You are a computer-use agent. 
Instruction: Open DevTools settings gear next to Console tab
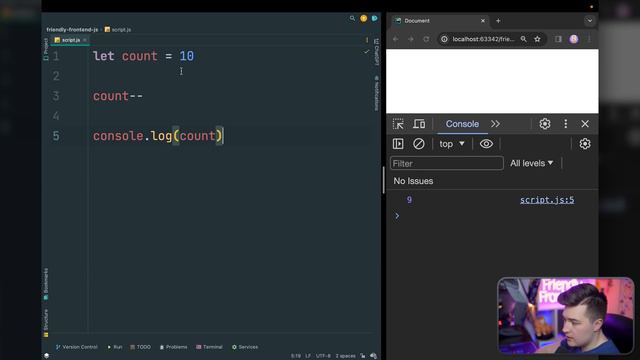coord(544,124)
